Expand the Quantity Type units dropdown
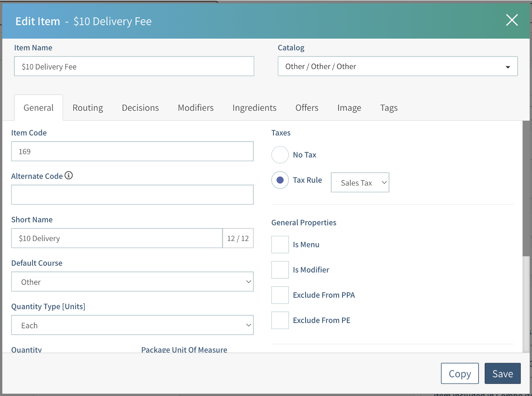Viewport: 532px width, 396px height. point(132,325)
